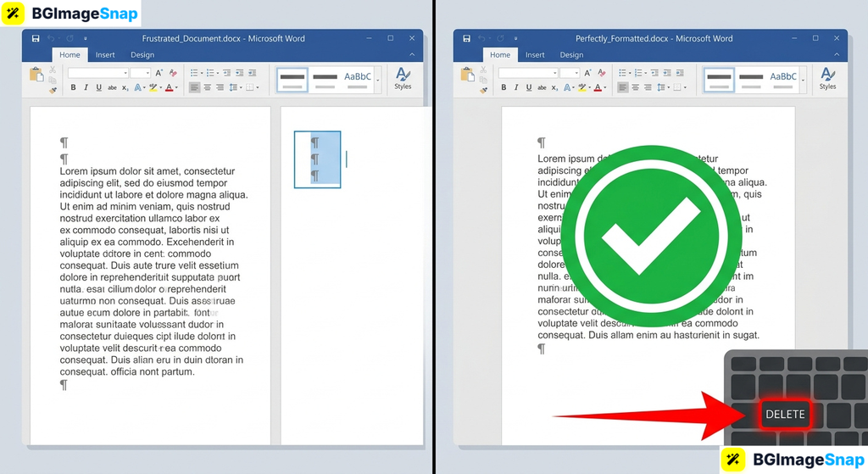The image size is (868, 474).
Task: Toggle strikethrough abe in Frustrated_Document window
Action: point(112,87)
